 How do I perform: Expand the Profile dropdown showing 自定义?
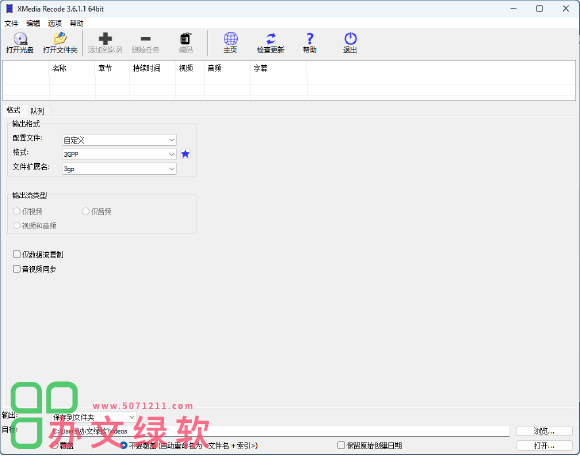pos(119,140)
